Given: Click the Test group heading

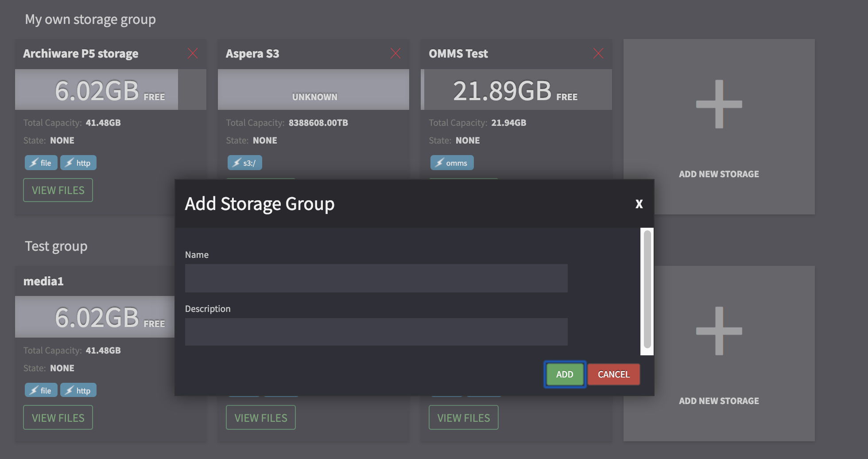Looking at the screenshot, I should 56,246.
